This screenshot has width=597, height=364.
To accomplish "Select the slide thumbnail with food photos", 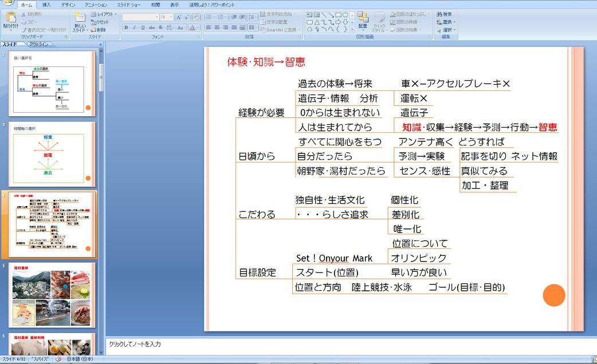I will [52, 295].
